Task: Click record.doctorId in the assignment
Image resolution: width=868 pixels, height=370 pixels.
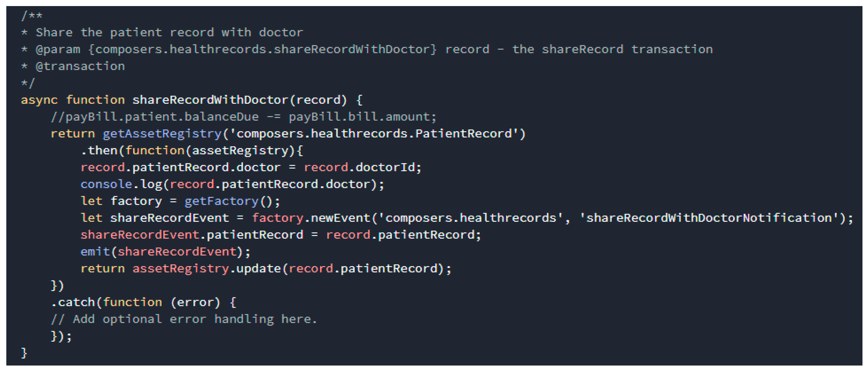Action: pyautogui.click(x=362, y=167)
